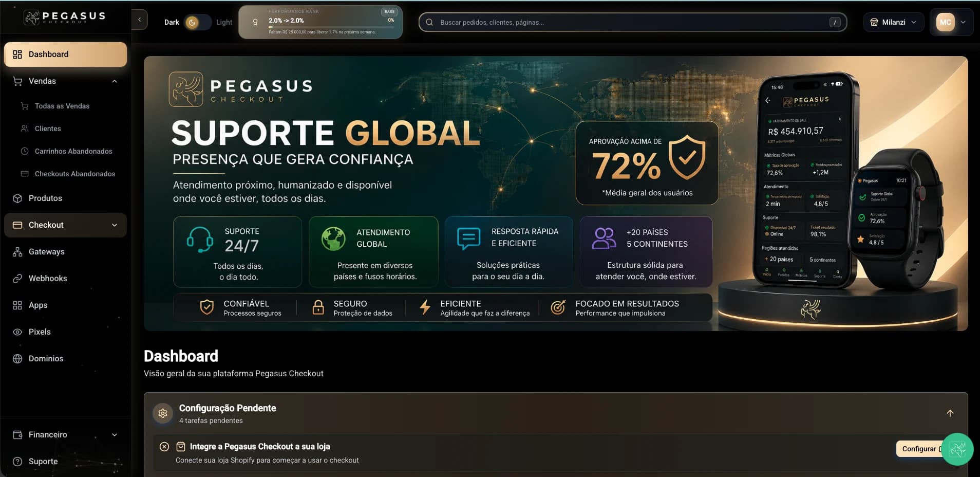The height and width of the screenshot is (477, 980).
Task: Click the Vendas shopping cart icon
Action: point(17,81)
